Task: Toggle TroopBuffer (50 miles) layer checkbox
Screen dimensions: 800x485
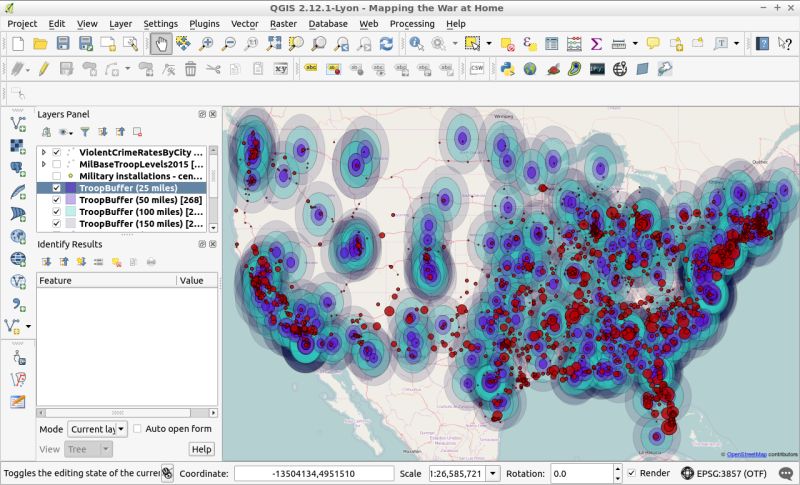Action: click(x=57, y=200)
